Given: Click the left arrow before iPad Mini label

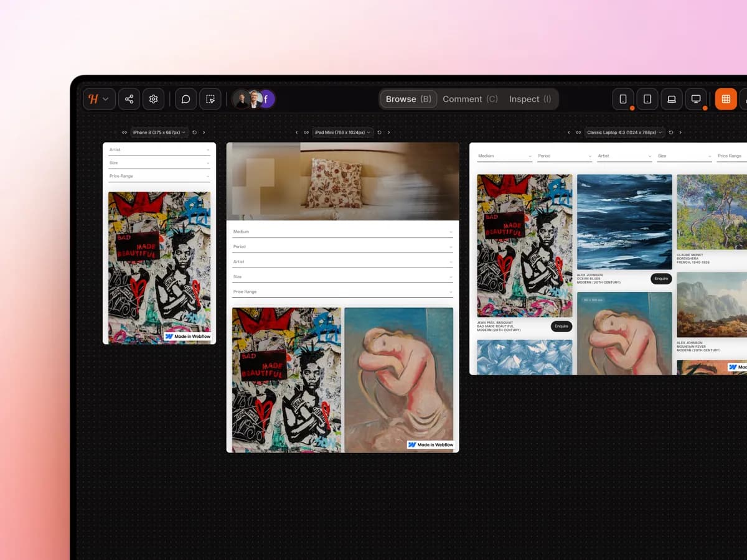Looking at the screenshot, I should (296, 133).
